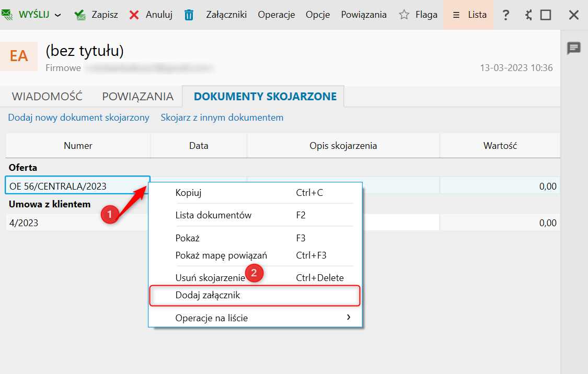Screen dimensions: 588x374
Task: Click the red Anuluj X icon
Action: pos(134,15)
